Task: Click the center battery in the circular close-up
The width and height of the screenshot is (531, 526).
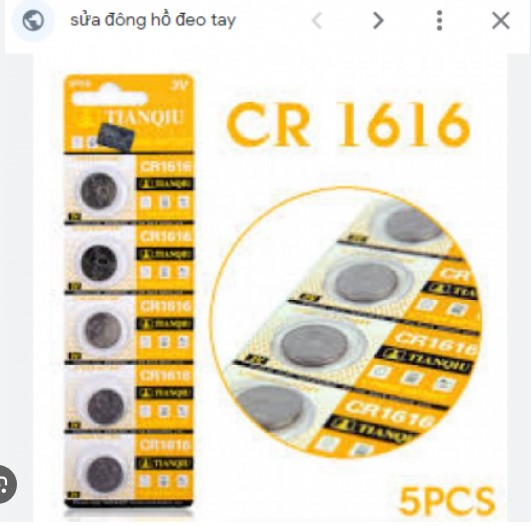Action: tap(314, 345)
